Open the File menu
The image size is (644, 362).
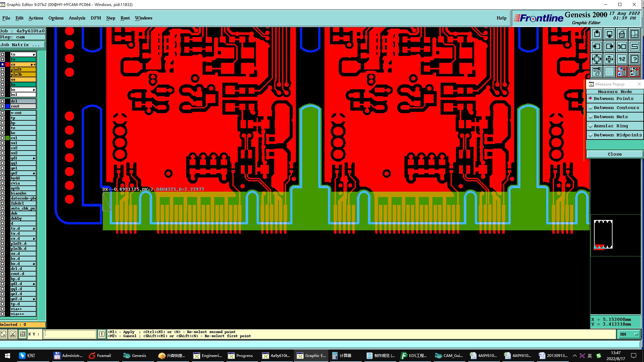(x=6, y=18)
